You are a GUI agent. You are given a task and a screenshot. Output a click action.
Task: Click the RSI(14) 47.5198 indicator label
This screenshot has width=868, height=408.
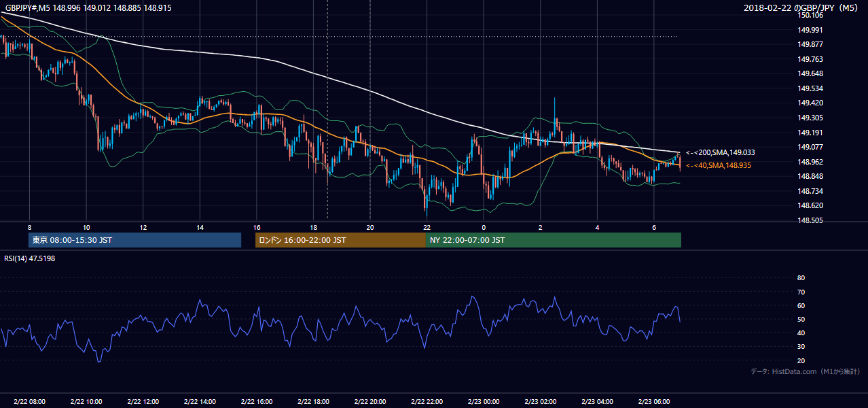pyautogui.click(x=30, y=258)
